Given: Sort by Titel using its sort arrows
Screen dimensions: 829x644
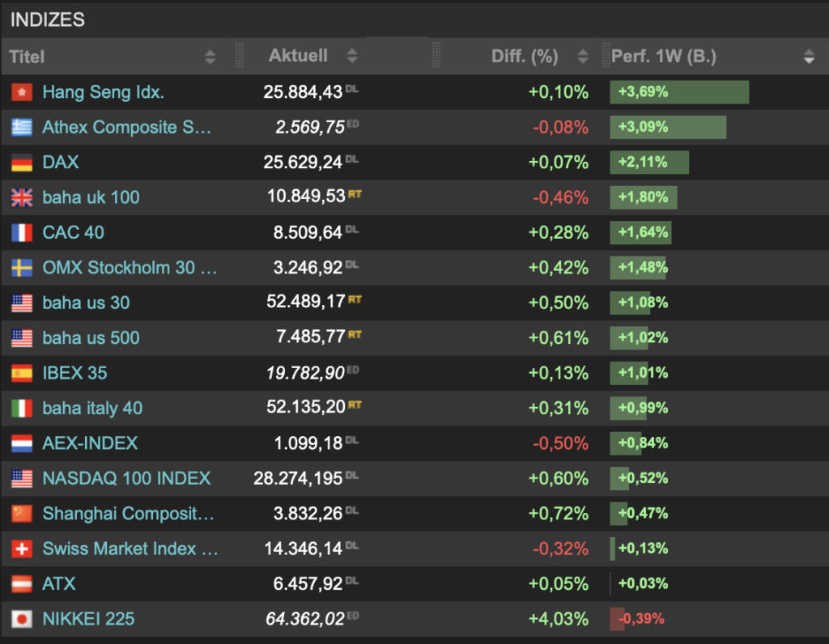Looking at the screenshot, I should (x=210, y=57).
